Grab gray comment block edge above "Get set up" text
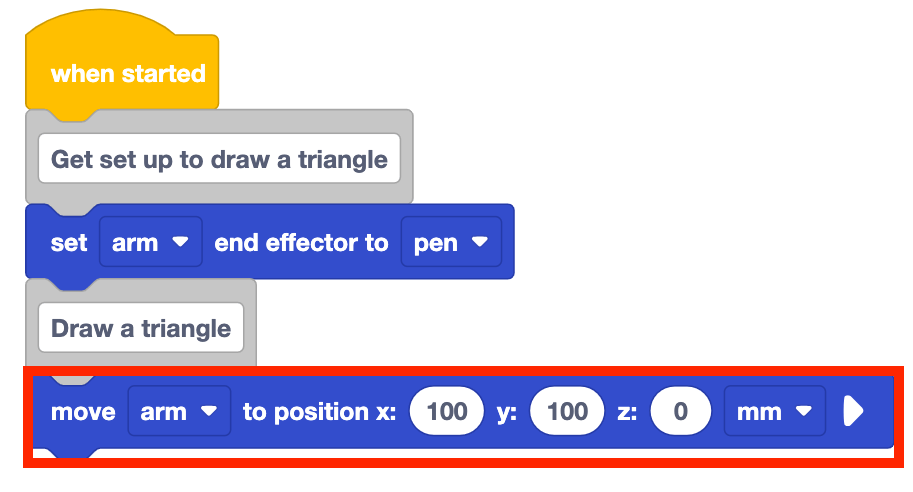913x492 pixels. pos(250,121)
